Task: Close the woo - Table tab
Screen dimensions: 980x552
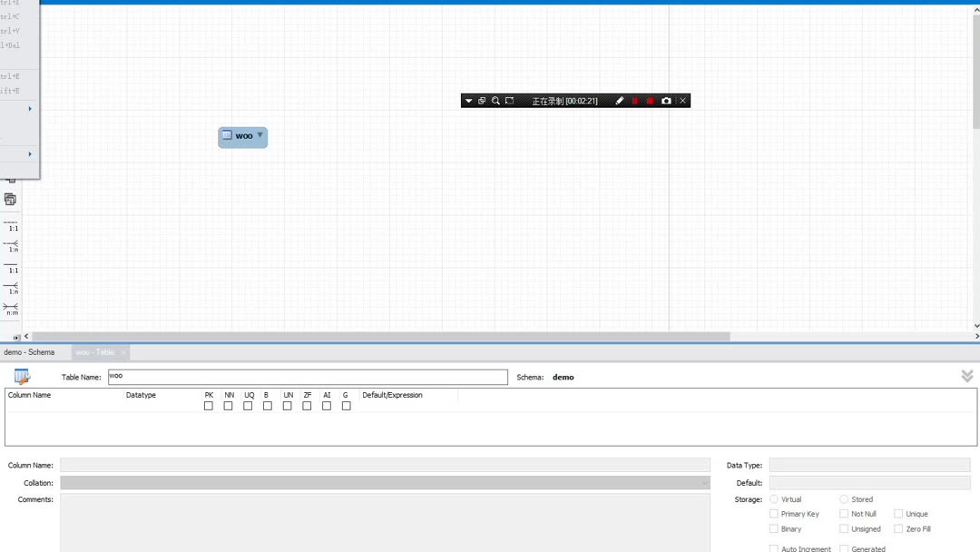Action: [x=122, y=352]
